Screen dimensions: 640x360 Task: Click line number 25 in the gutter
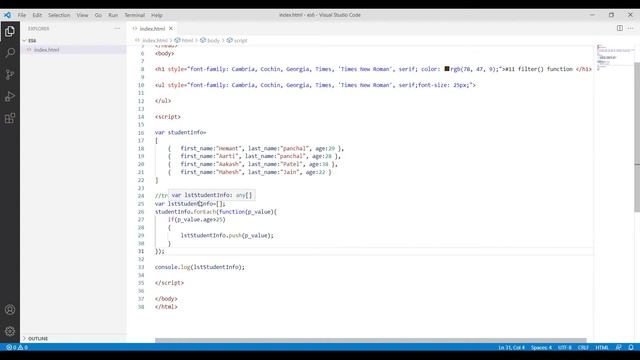[x=141, y=204]
